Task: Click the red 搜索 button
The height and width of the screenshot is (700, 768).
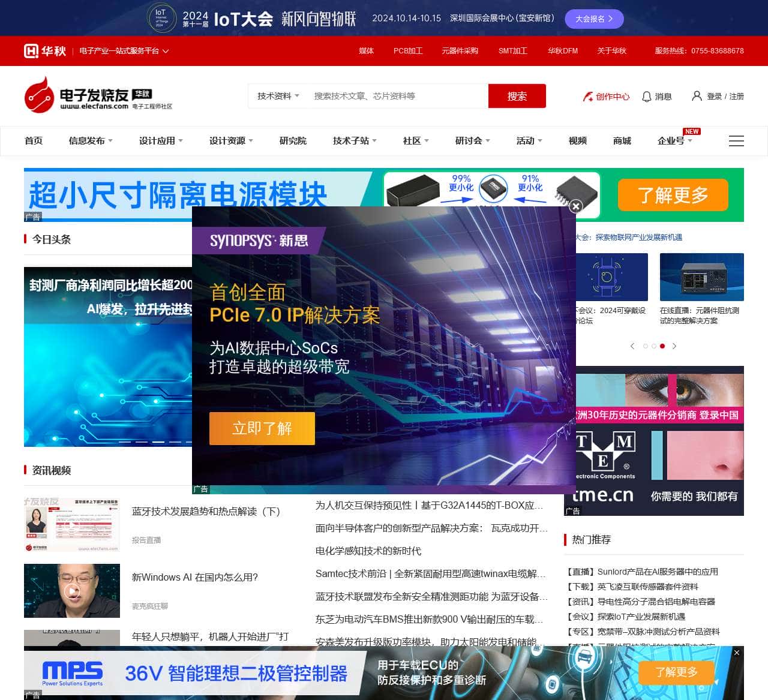Action: point(517,96)
